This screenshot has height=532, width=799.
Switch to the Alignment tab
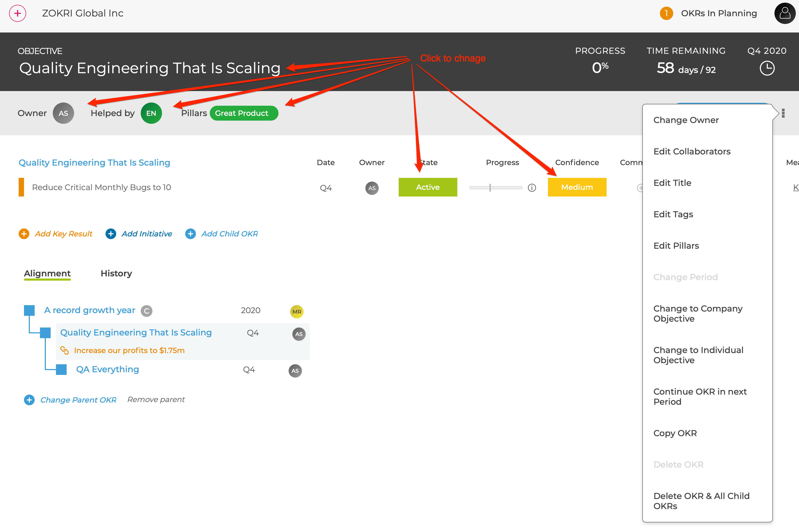click(x=47, y=273)
